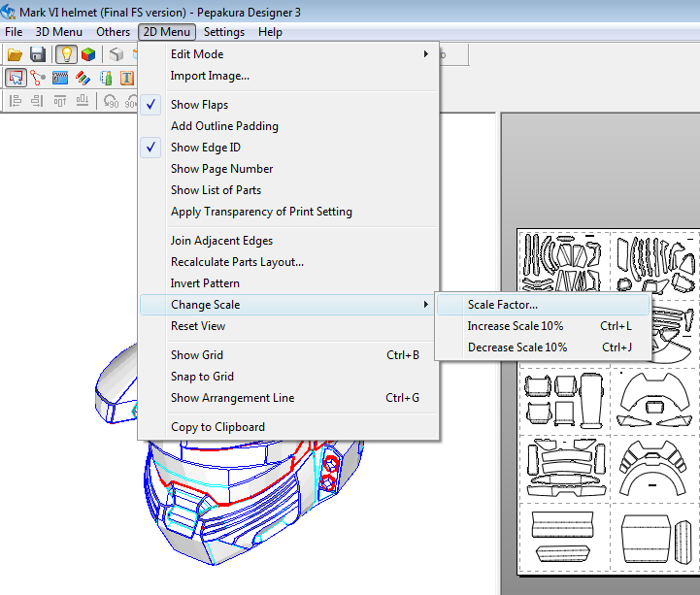Select the zipper Edit Flaps tool
The image size is (700, 595).
click(60, 78)
